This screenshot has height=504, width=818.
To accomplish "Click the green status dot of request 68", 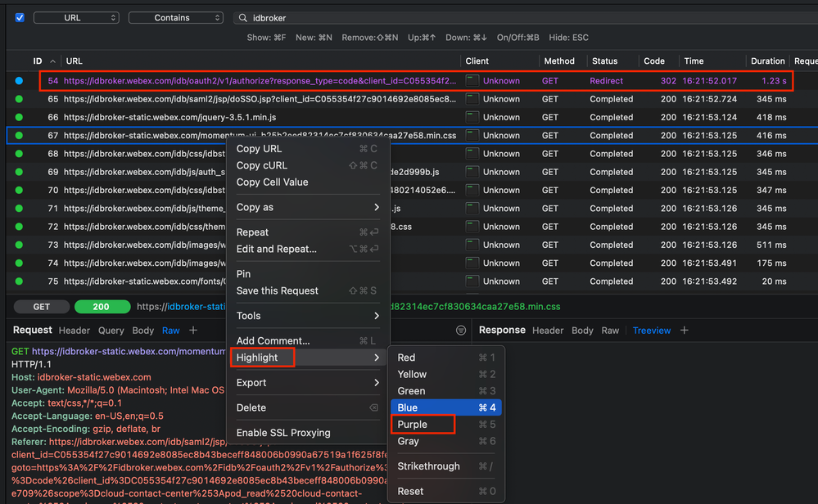I will coord(20,154).
